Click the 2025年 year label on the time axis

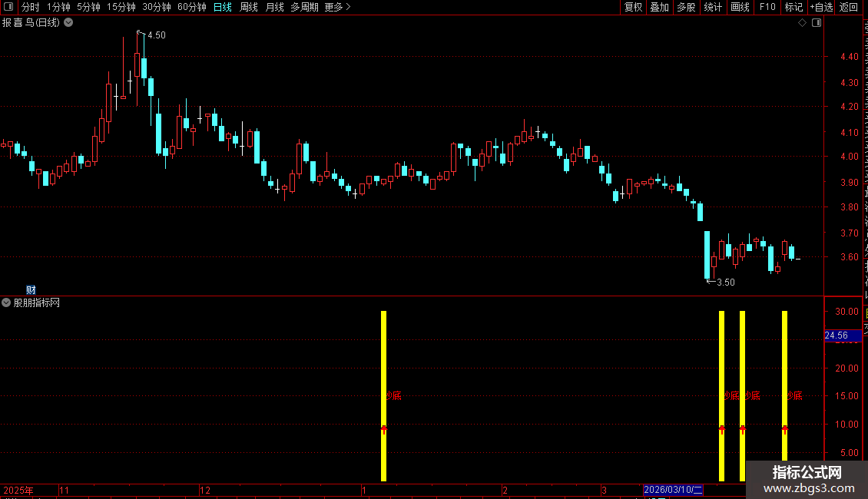18,490
